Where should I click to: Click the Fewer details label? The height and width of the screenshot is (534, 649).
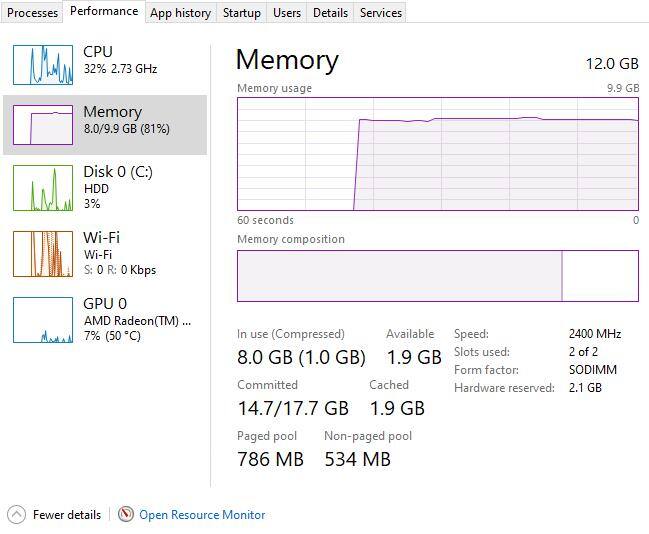click(67, 515)
